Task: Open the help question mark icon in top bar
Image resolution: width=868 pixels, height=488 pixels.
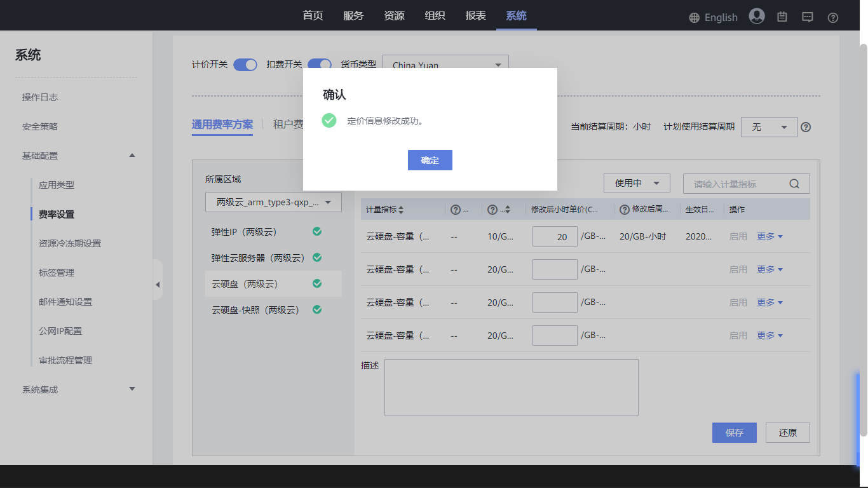Action: click(832, 18)
